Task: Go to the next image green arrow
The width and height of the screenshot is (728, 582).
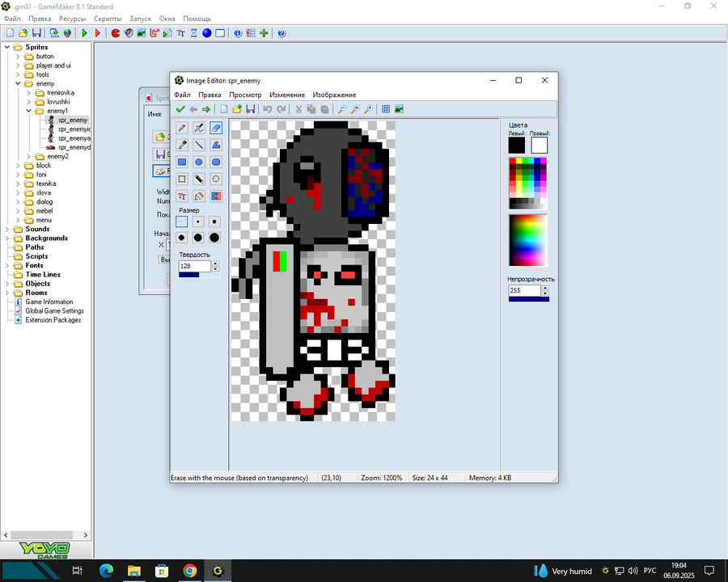Action: (206, 109)
